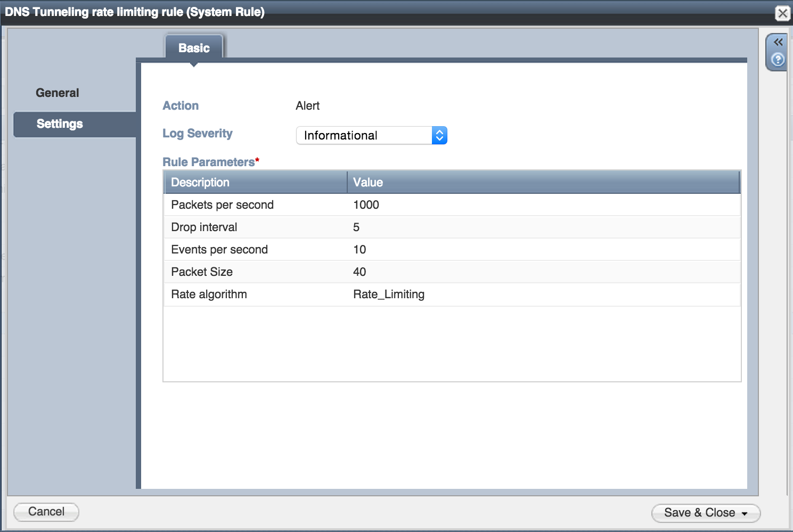Click the Save & Close button

(699, 513)
